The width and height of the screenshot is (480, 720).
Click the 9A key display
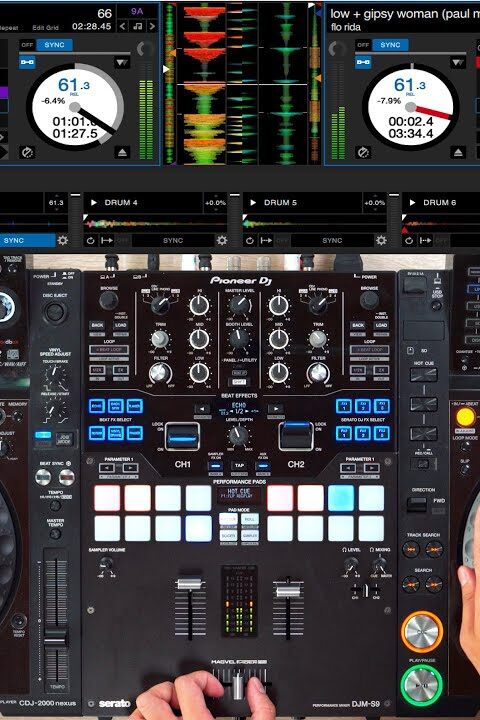(x=137, y=11)
